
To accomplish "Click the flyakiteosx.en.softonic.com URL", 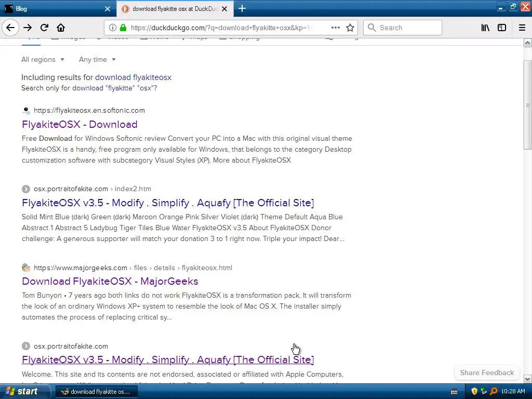I will click(x=89, y=110).
